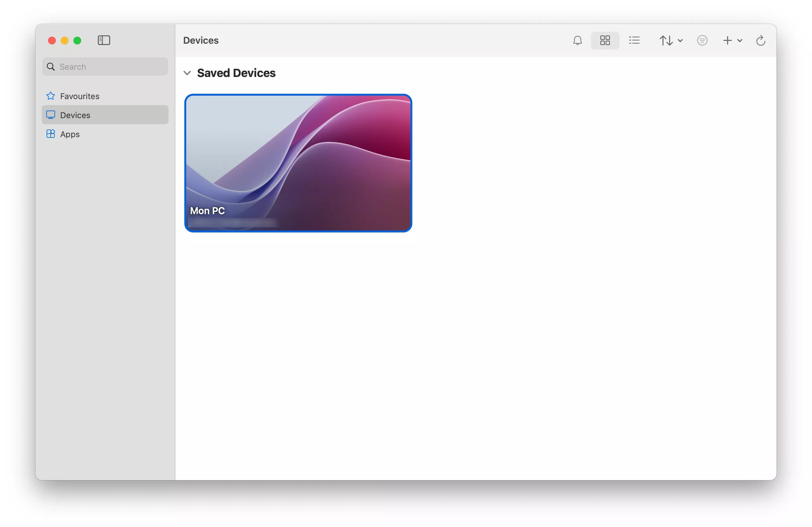
Task: Switch to list view
Action: [634, 41]
